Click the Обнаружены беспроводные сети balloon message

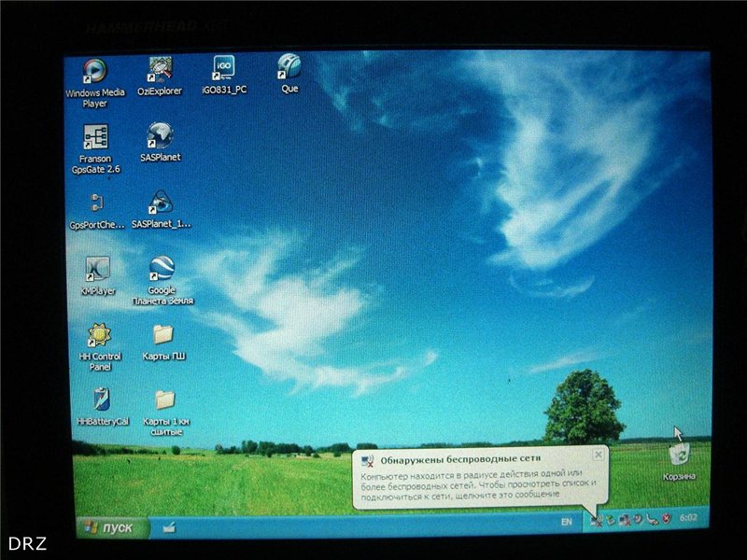(479, 477)
